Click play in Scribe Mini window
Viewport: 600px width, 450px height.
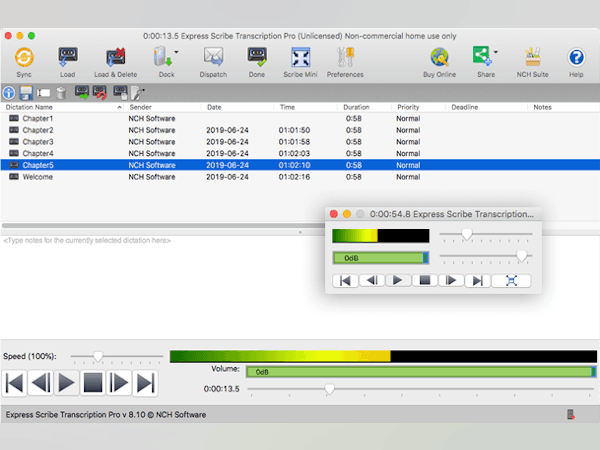click(398, 280)
